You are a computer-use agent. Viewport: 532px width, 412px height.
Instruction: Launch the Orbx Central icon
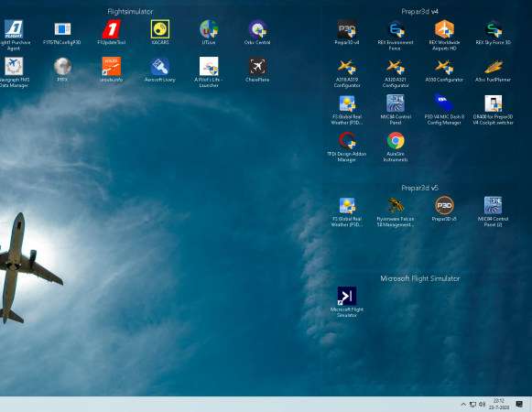257,29
